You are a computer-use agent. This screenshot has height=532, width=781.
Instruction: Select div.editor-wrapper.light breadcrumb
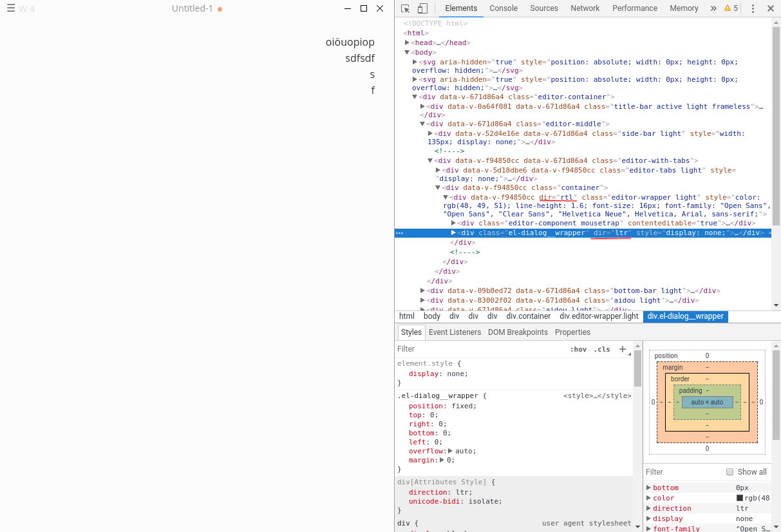(599, 316)
